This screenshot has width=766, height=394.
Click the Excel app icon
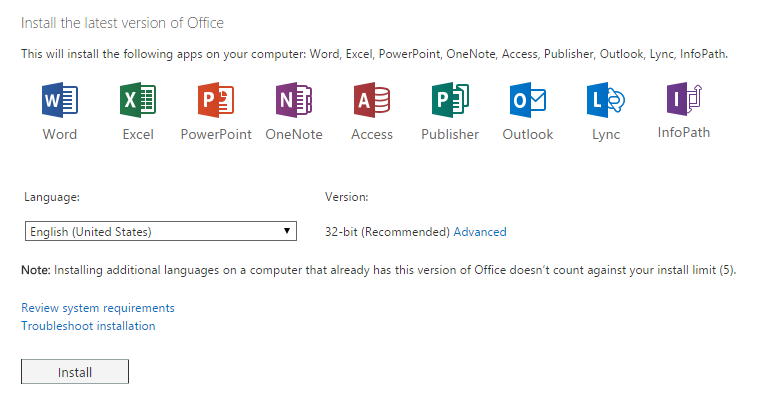pos(138,100)
